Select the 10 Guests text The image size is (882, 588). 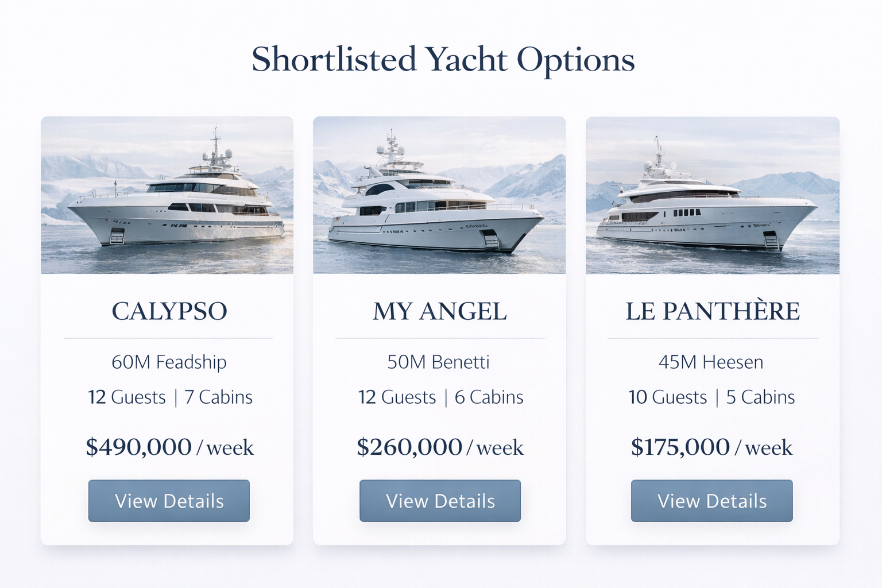coord(667,397)
